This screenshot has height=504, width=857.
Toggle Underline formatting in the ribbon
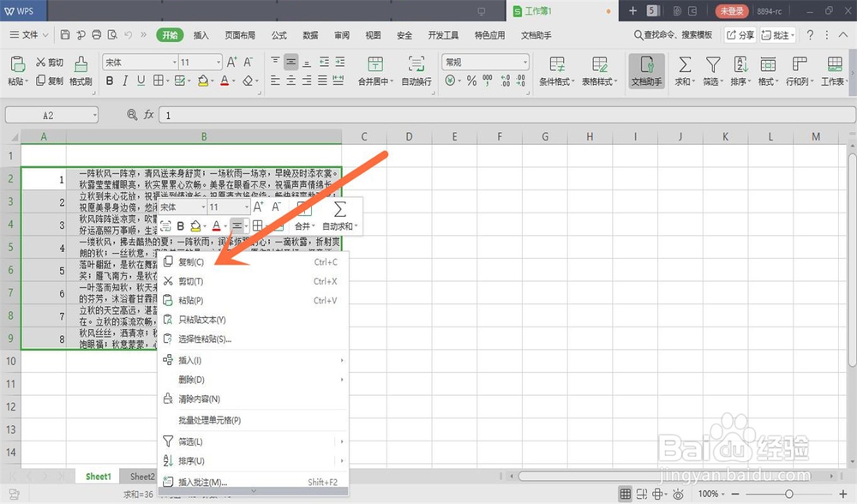(141, 81)
